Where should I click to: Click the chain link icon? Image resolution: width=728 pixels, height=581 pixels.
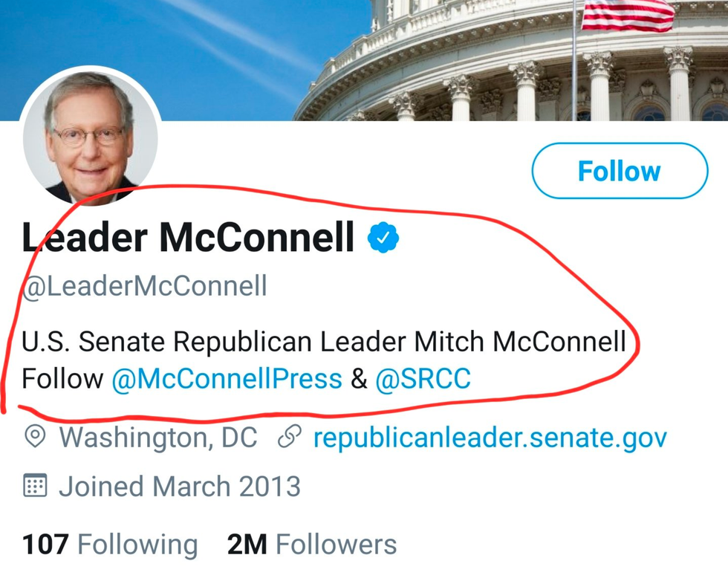(x=287, y=438)
